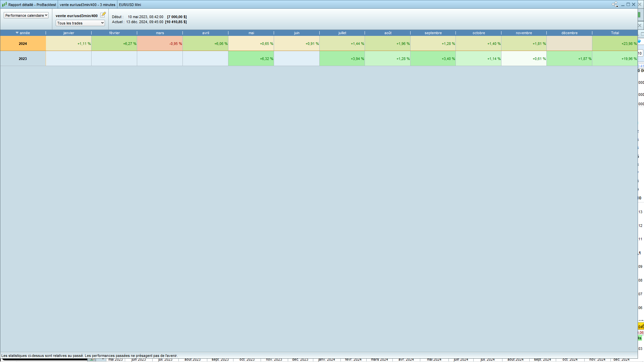Click the share icon's small dropdown arrow
The image size is (644, 362).
pos(617,6)
